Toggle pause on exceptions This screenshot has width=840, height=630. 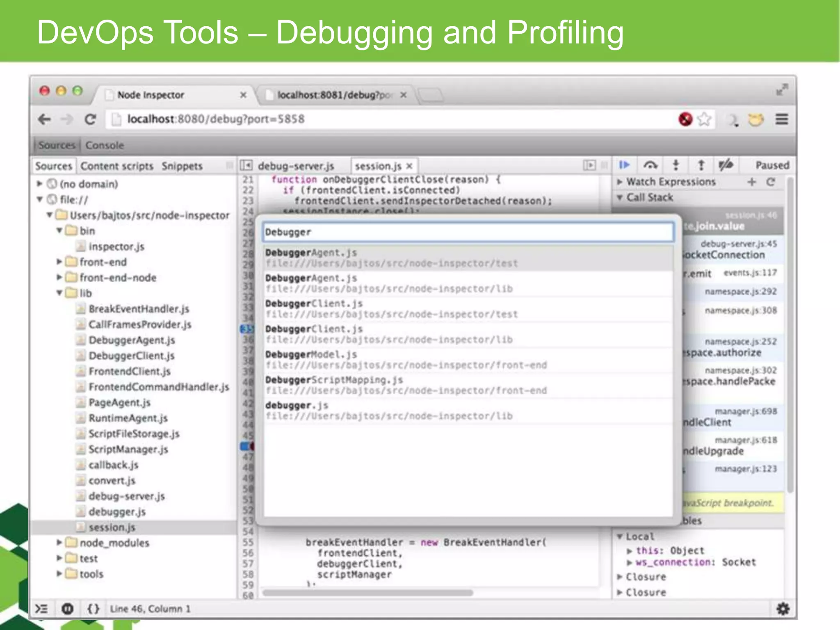point(67,609)
